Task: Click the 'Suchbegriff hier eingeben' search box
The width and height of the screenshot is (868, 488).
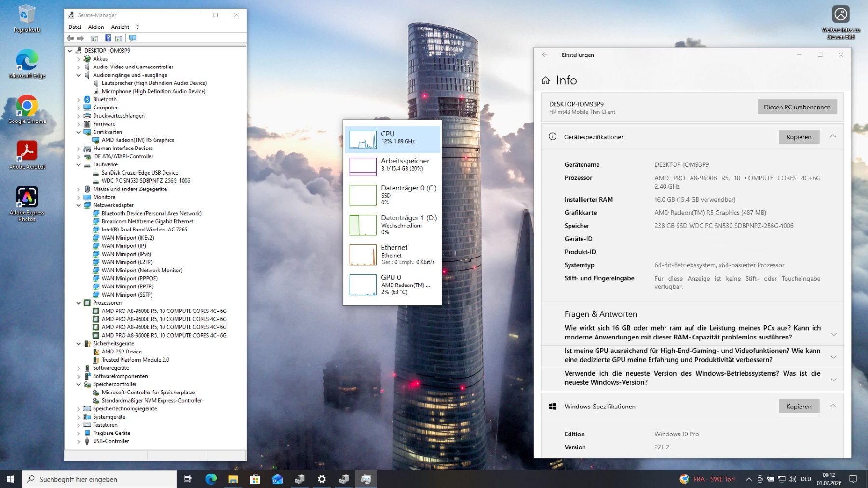Action: [x=99, y=479]
